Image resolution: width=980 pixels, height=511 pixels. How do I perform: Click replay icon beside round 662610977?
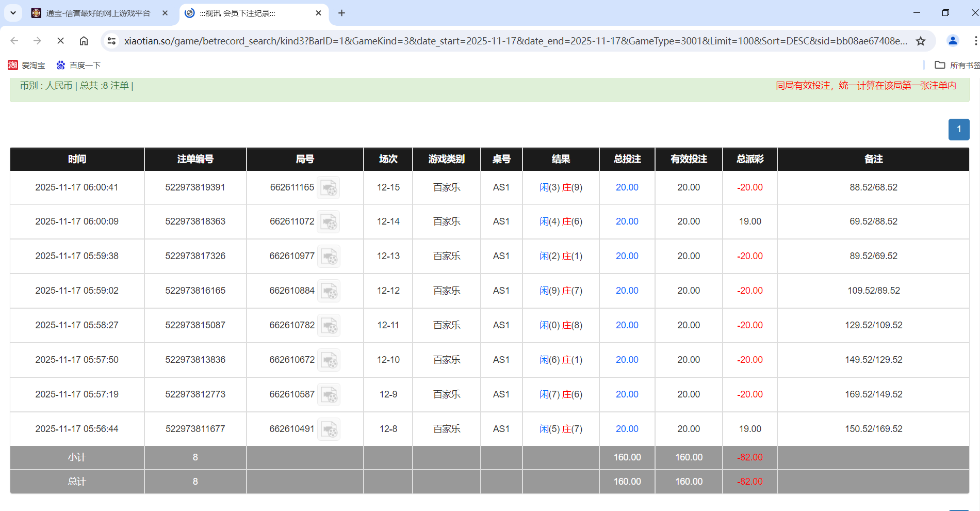(328, 257)
